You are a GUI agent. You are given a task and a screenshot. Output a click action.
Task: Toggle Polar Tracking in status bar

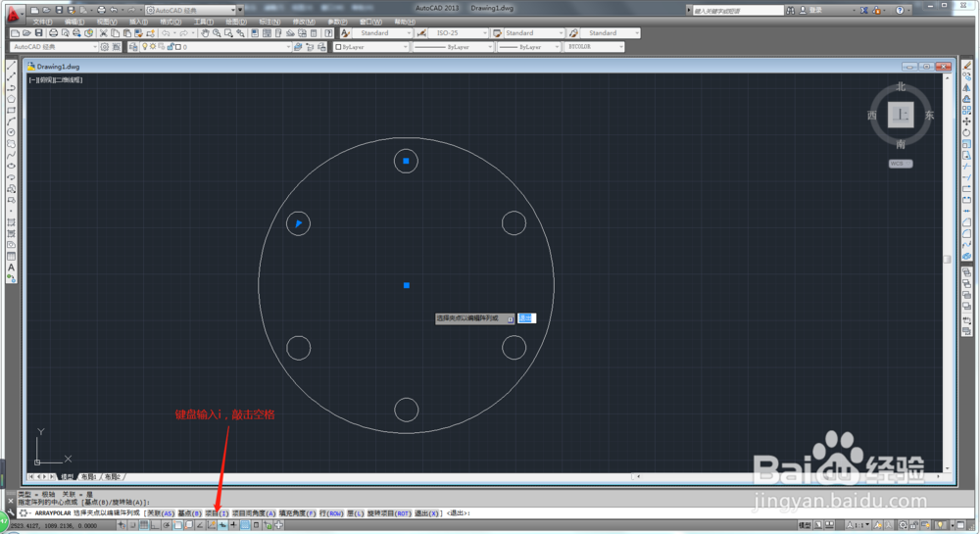click(167, 525)
